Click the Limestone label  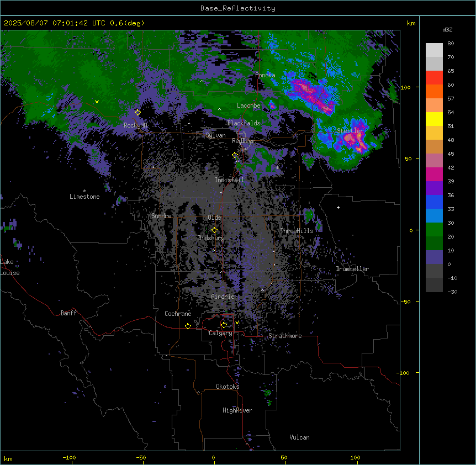(84, 197)
